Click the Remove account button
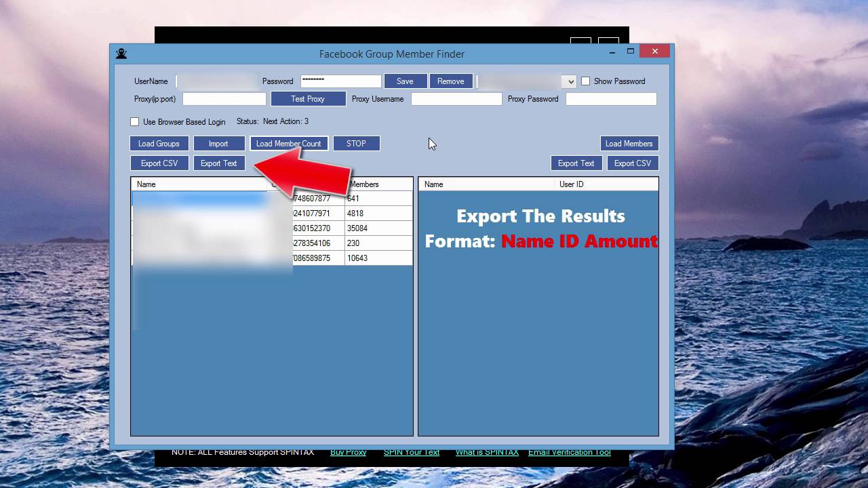 (451, 81)
